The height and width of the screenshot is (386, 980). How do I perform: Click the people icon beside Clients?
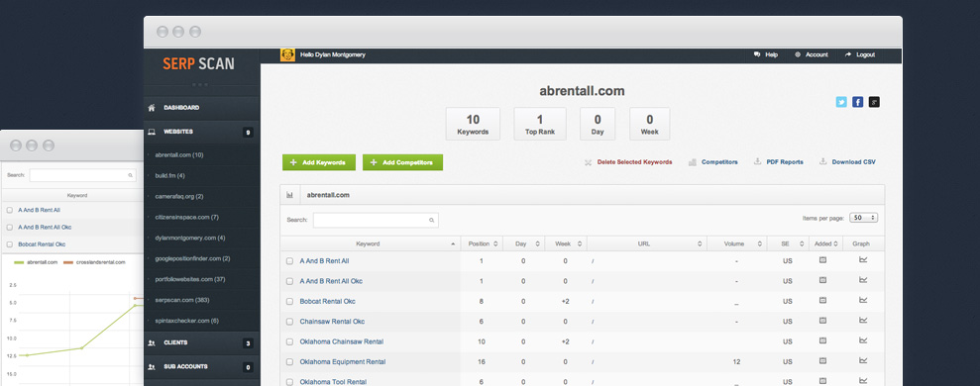pos(152,342)
